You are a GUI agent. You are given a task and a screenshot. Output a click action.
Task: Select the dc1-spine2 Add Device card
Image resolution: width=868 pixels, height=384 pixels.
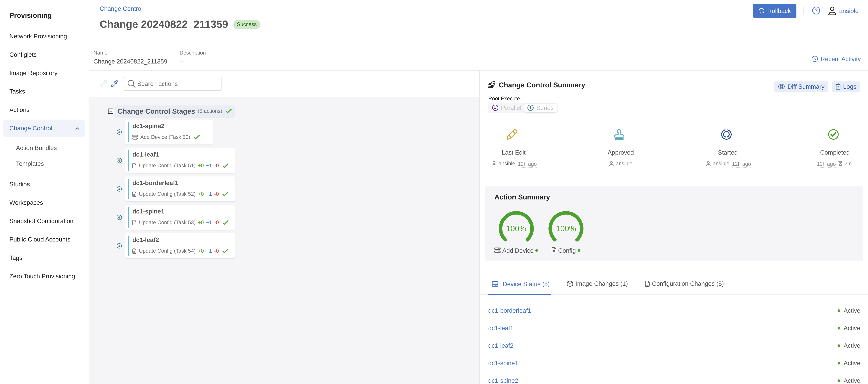coord(169,132)
